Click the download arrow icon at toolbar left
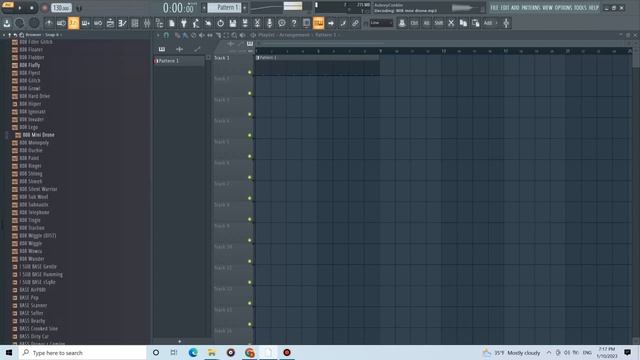Image resolution: width=640 pixels, height=360 pixels. pyautogui.click(x=7, y=23)
